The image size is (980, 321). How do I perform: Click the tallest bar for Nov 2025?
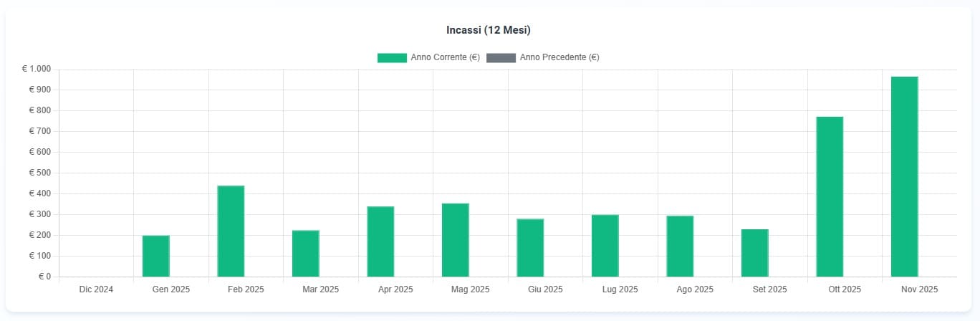click(x=904, y=176)
